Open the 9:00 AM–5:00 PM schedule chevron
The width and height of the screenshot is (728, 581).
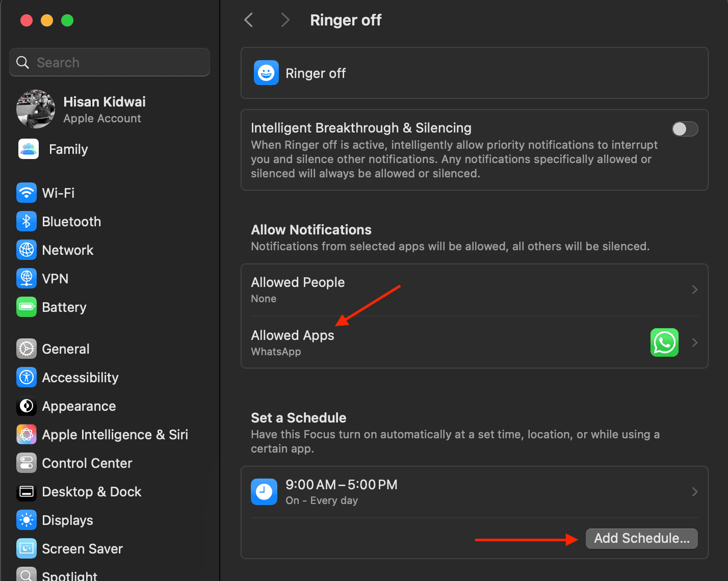694,492
